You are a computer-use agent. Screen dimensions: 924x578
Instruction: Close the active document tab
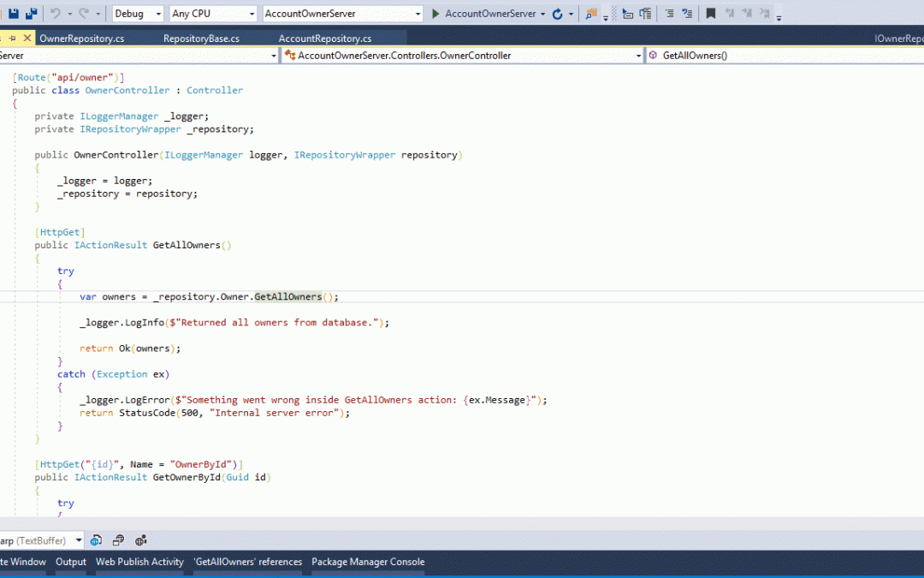click(28, 39)
